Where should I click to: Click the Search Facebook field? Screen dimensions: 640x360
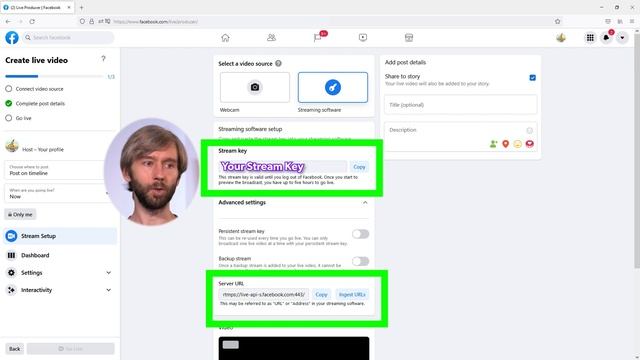pyautogui.click(x=68, y=38)
